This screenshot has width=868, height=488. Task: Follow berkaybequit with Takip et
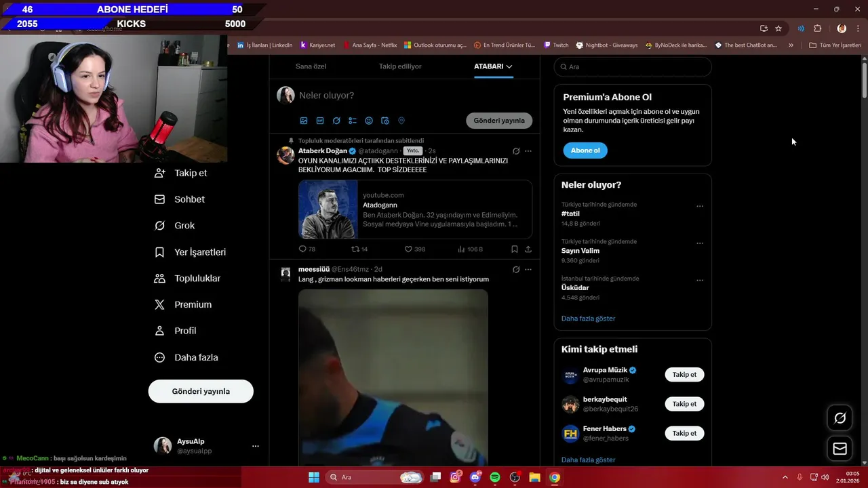click(684, 404)
